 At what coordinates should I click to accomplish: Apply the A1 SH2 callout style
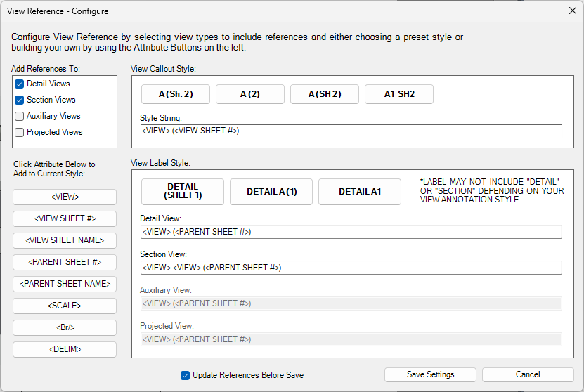[398, 94]
